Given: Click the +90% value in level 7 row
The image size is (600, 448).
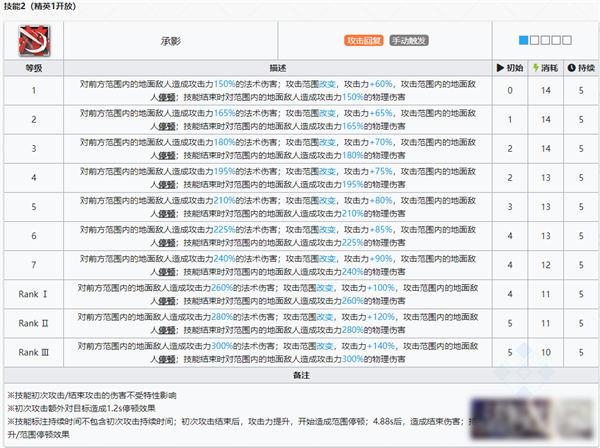Looking at the screenshot, I should (381, 259).
